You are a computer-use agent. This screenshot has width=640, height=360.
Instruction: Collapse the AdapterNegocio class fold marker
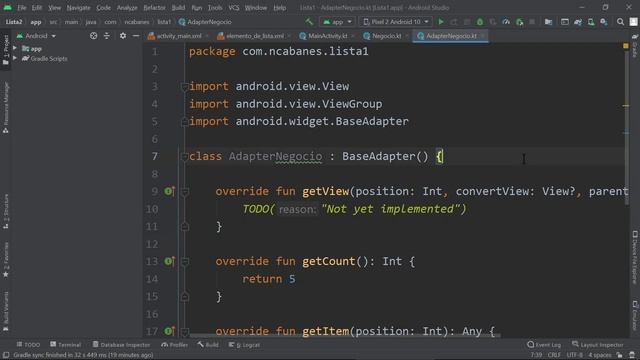(184, 156)
